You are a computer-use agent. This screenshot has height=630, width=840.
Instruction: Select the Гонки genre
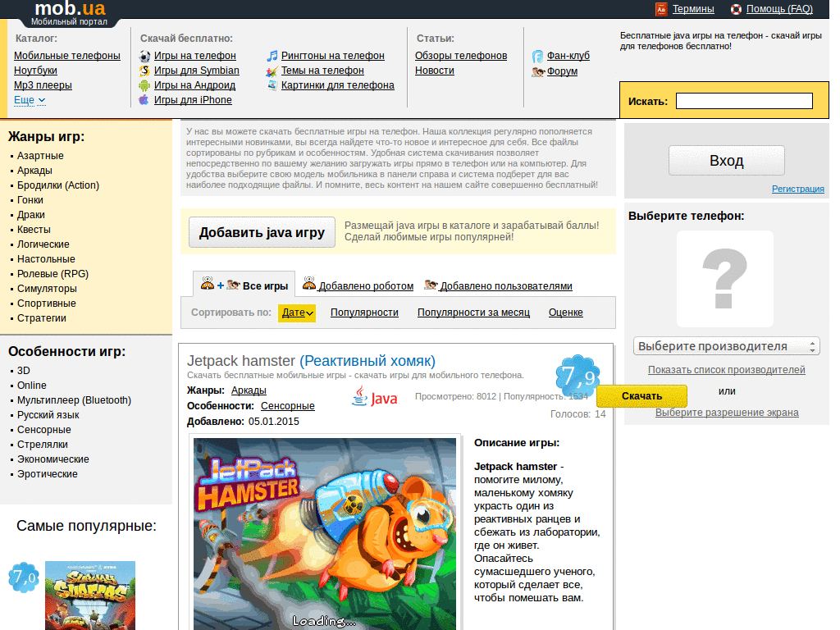point(30,200)
